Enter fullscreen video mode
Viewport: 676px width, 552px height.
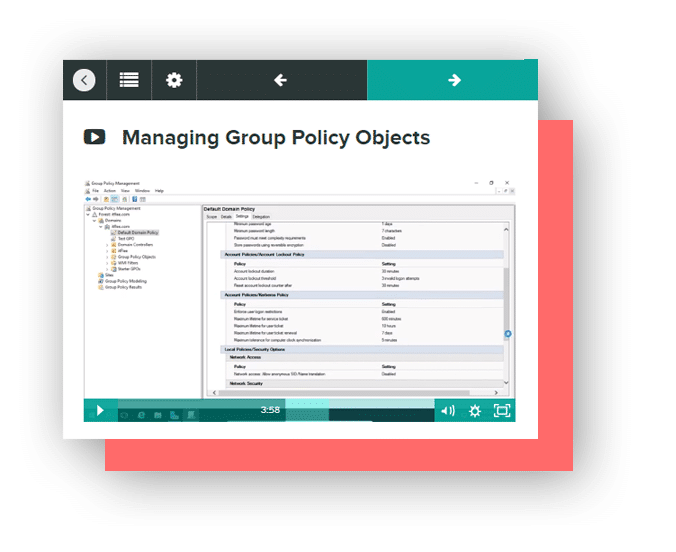pos(502,410)
